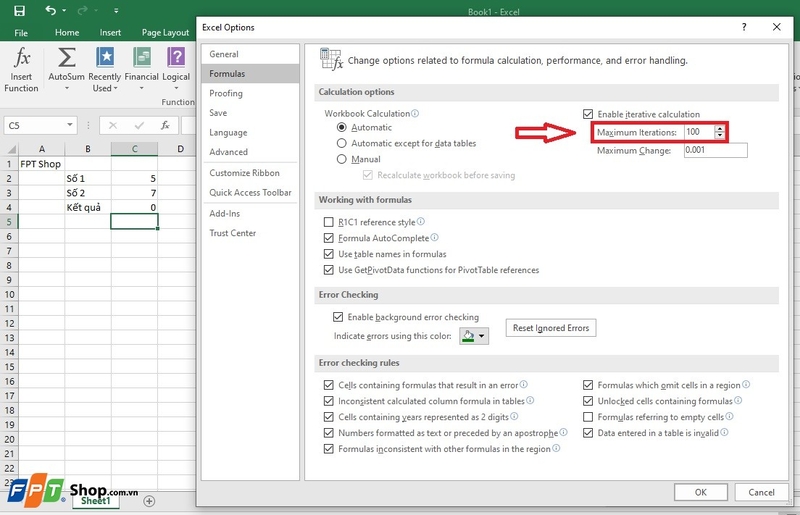Toggle Formulas which omit cells in a region checkbox
The width and height of the screenshot is (800, 515).
tap(588, 385)
